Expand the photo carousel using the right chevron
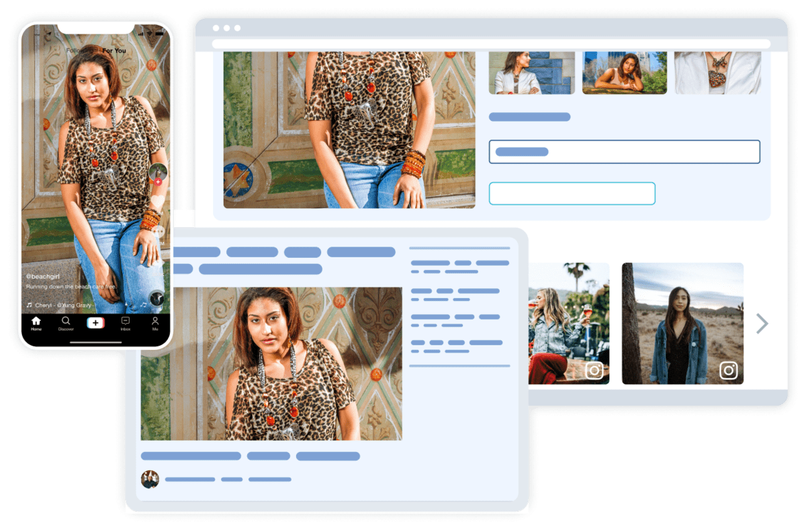This screenshot has height=532, width=806. (762, 324)
